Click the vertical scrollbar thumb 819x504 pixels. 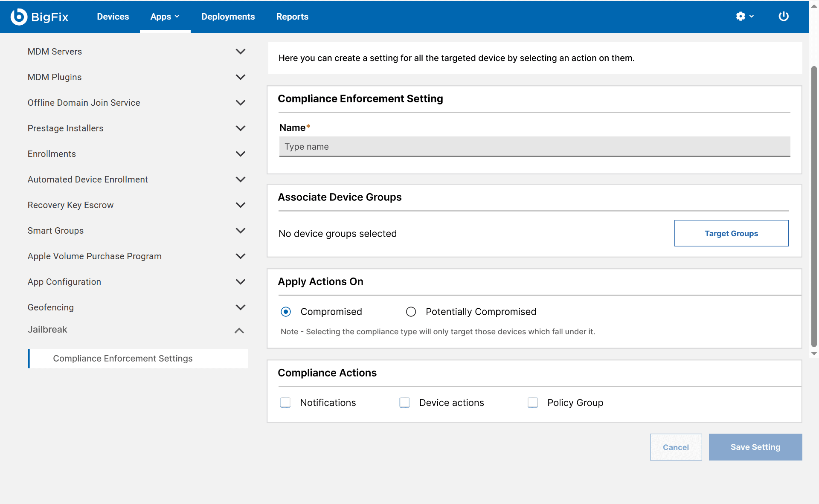pyautogui.click(x=814, y=207)
